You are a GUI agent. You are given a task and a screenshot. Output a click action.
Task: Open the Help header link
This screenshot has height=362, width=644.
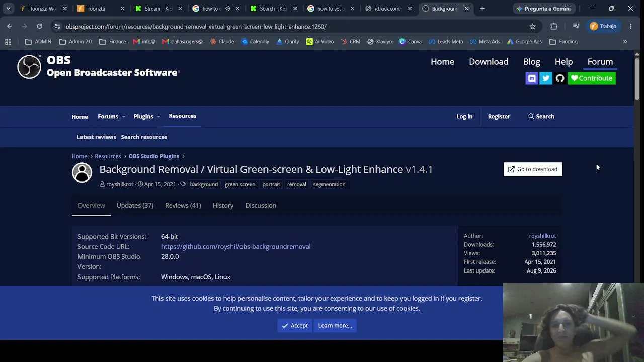click(x=563, y=62)
